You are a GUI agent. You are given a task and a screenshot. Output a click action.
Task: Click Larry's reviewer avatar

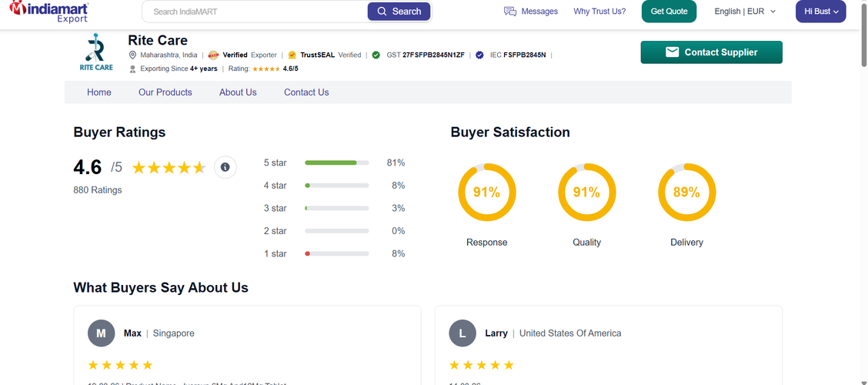click(462, 333)
